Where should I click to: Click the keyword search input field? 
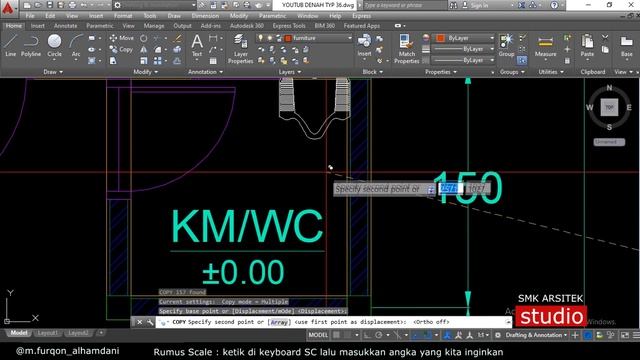coord(404,5)
